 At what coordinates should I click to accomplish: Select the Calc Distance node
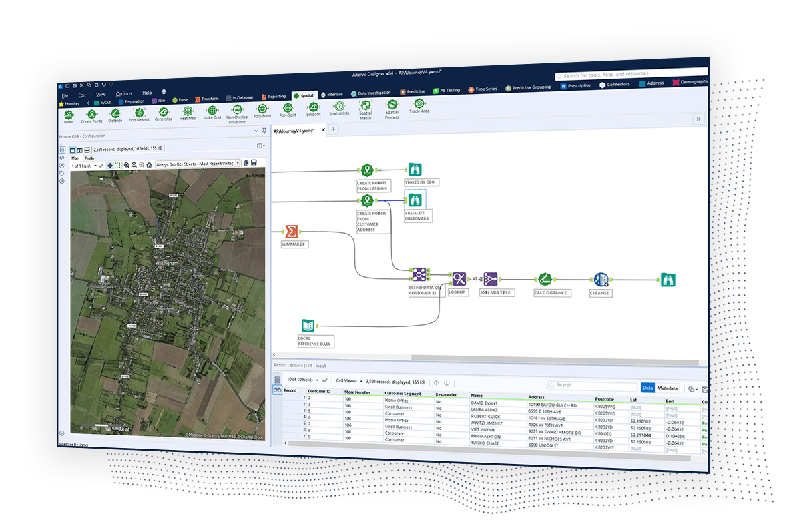coord(545,279)
